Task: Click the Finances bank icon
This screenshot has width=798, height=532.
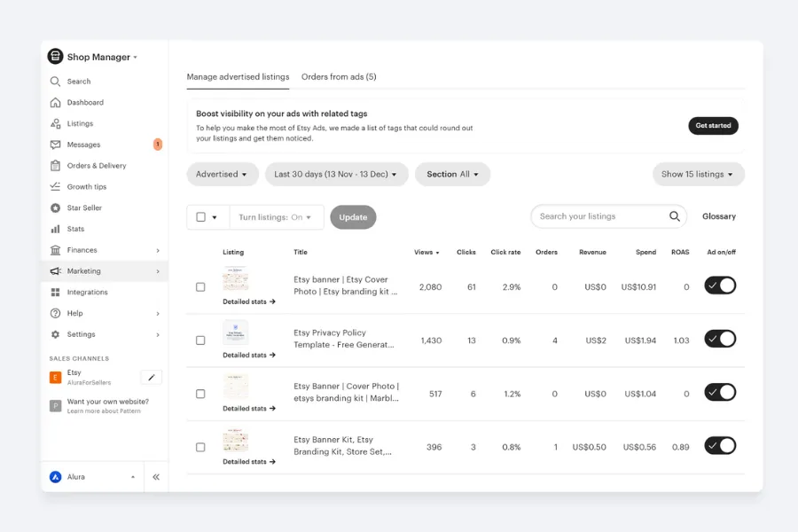Action: (x=55, y=250)
